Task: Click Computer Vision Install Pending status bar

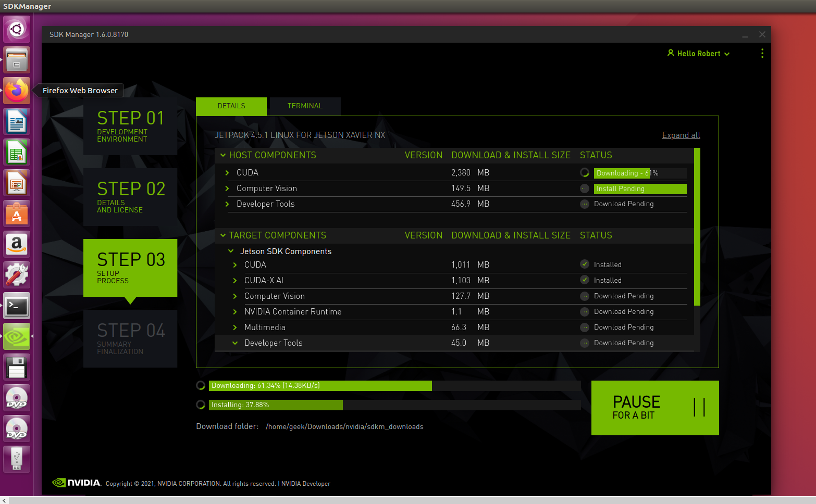Action: pos(640,189)
